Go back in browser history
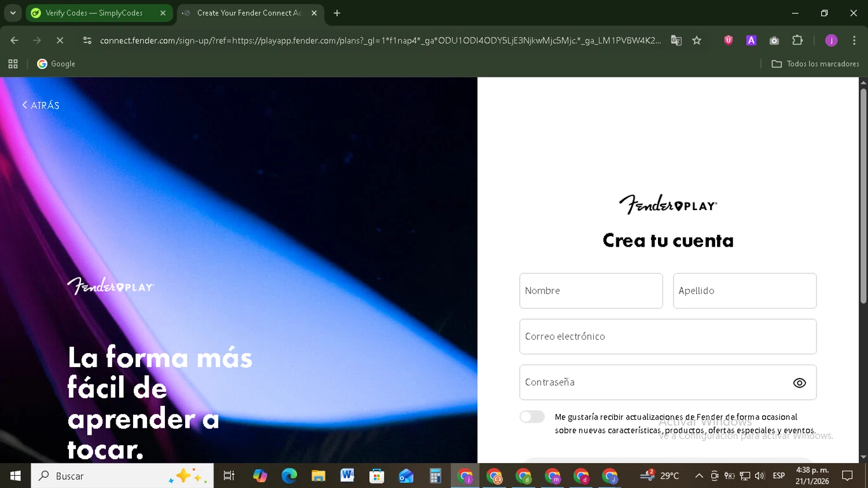 [x=14, y=41]
